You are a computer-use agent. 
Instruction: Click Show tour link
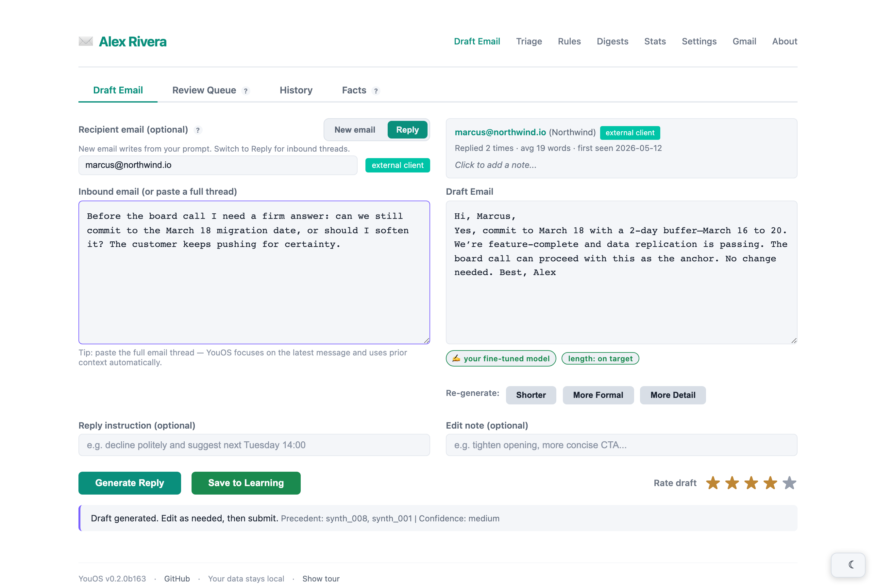(x=321, y=579)
